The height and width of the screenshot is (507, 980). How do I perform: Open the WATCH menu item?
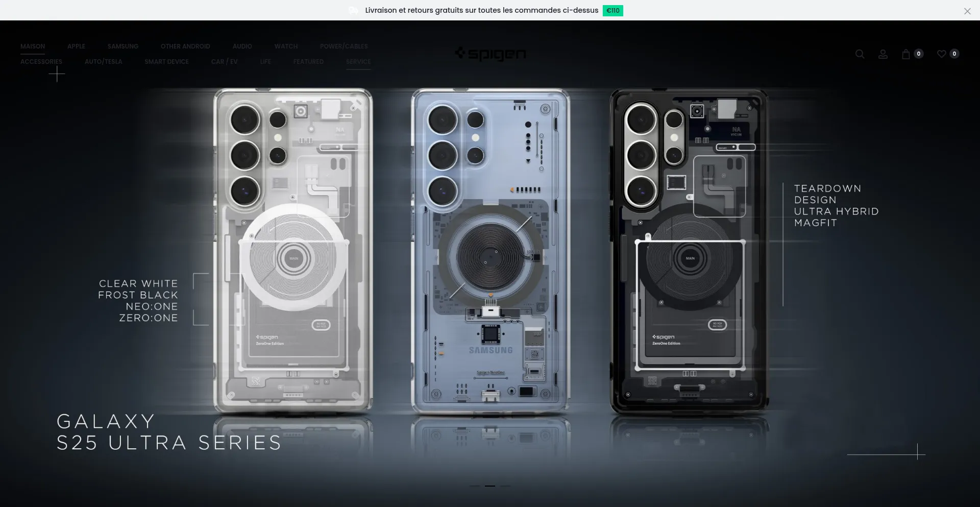click(286, 46)
